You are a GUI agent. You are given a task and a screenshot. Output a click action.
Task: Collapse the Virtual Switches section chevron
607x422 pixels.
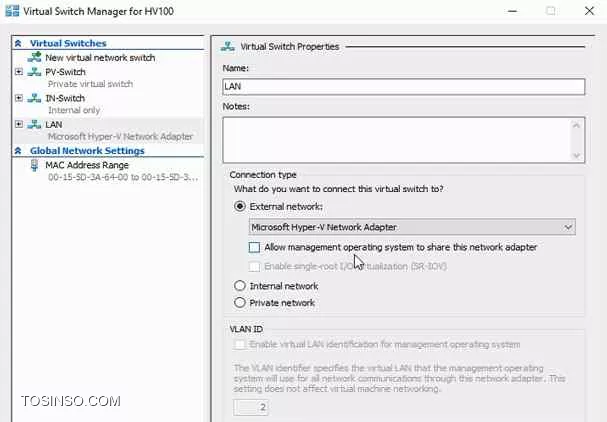pyautogui.click(x=18, y=43)
